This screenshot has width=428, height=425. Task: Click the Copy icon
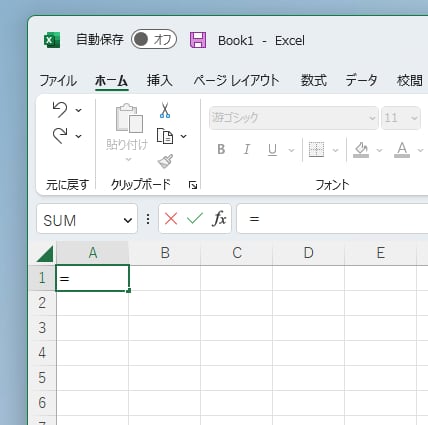pos(165,136)
